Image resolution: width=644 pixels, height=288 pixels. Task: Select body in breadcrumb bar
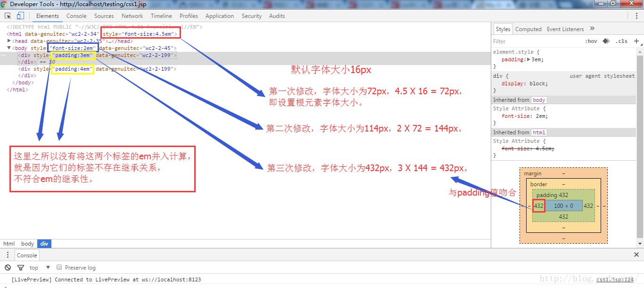28,244
